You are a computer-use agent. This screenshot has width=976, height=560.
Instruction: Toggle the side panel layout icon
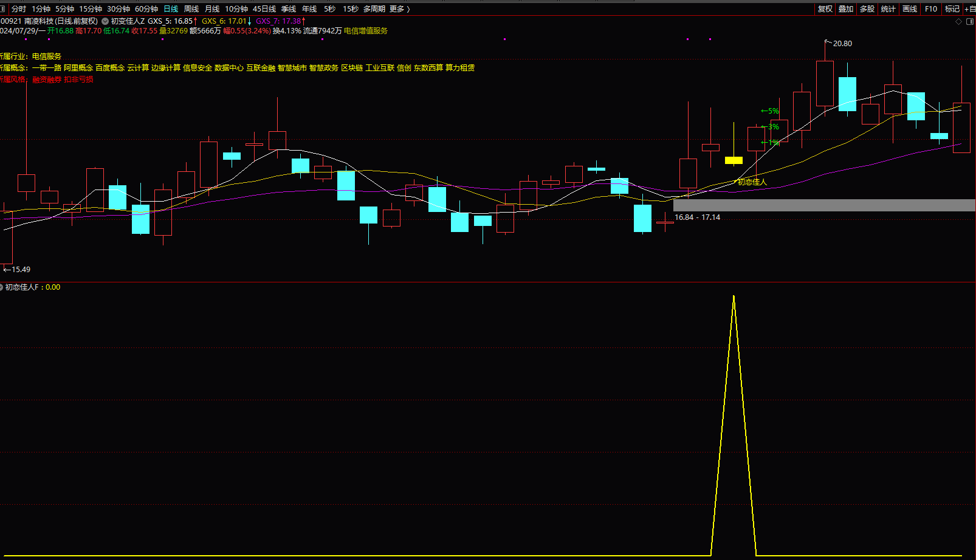970,21
